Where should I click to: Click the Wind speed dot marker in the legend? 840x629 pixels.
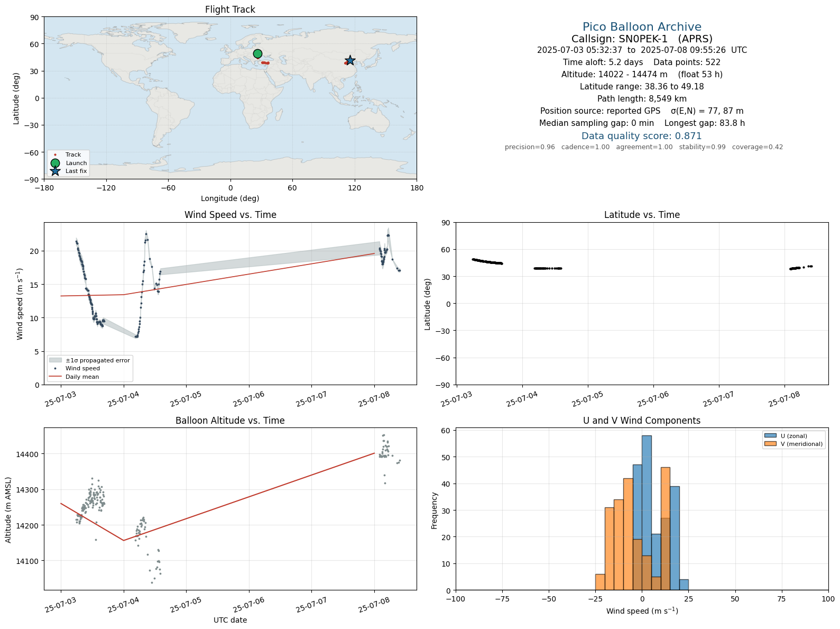point(55,368)
